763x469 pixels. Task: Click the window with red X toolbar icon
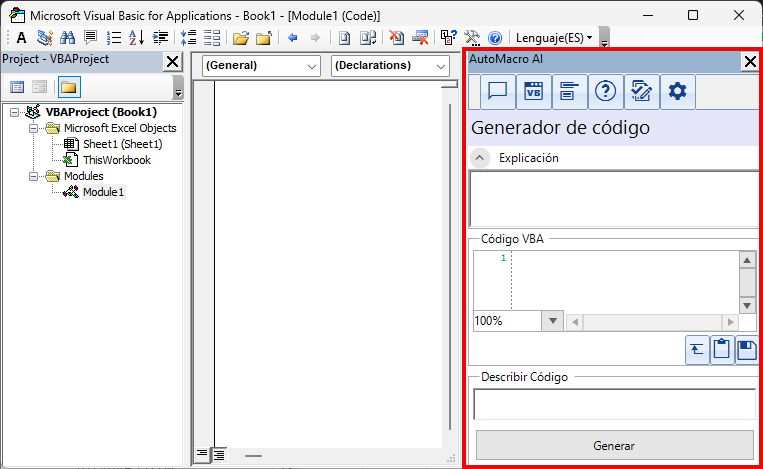click(420, 37)
